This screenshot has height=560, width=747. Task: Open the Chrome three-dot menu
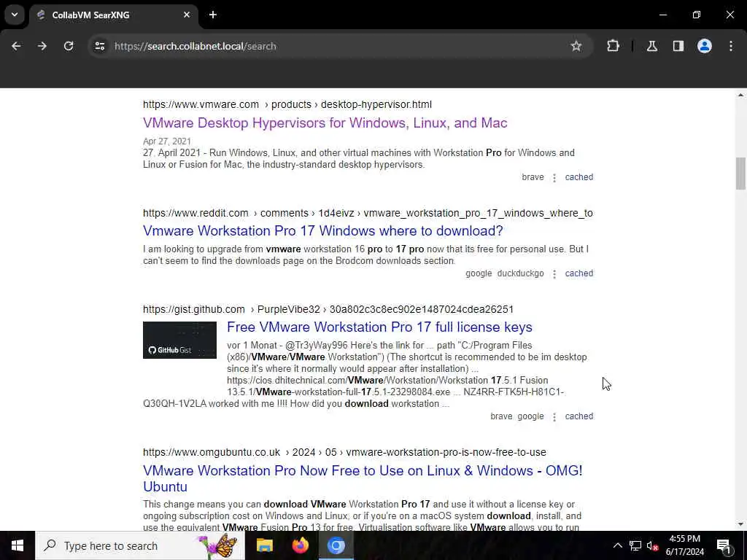tap(731, 46)
